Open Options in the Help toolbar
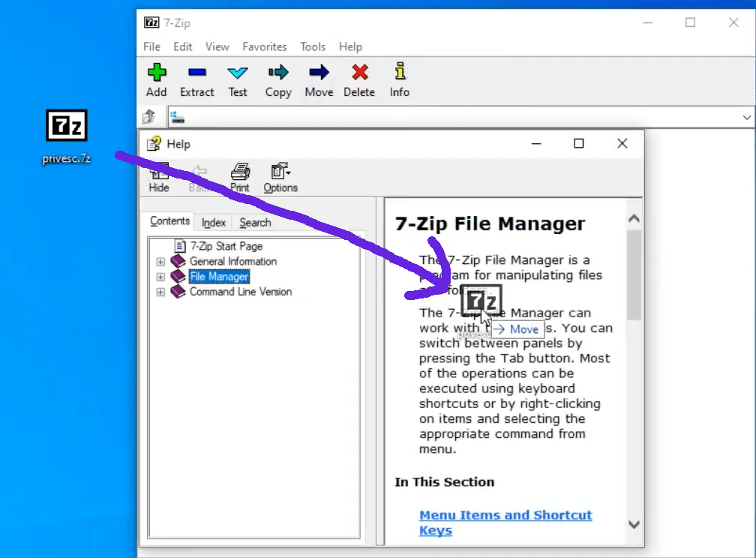 [x=280, y=178]
